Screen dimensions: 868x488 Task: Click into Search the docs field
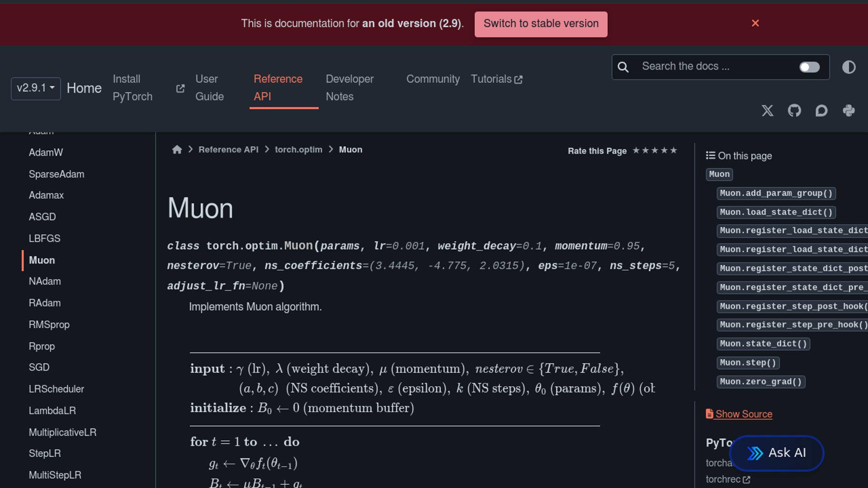coord(714,66)
